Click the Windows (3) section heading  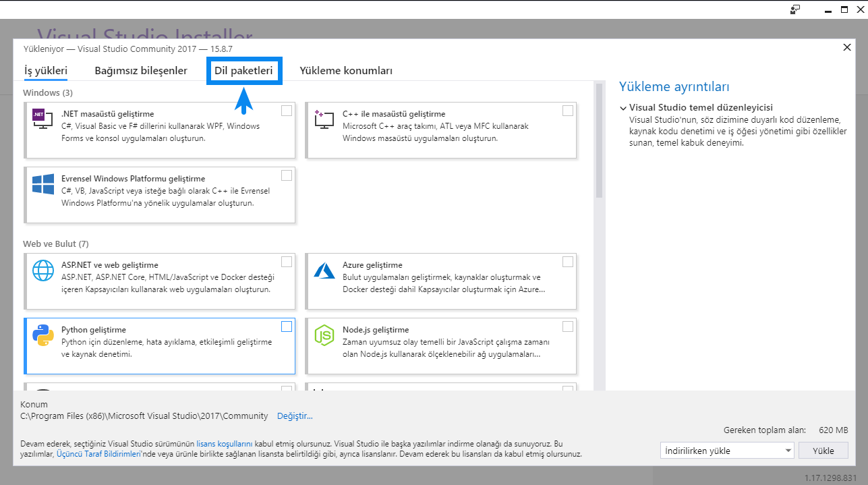pos(48,92)
